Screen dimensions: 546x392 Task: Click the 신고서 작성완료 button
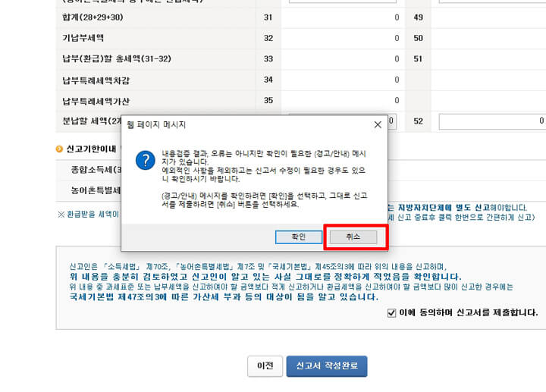(327, 366)
